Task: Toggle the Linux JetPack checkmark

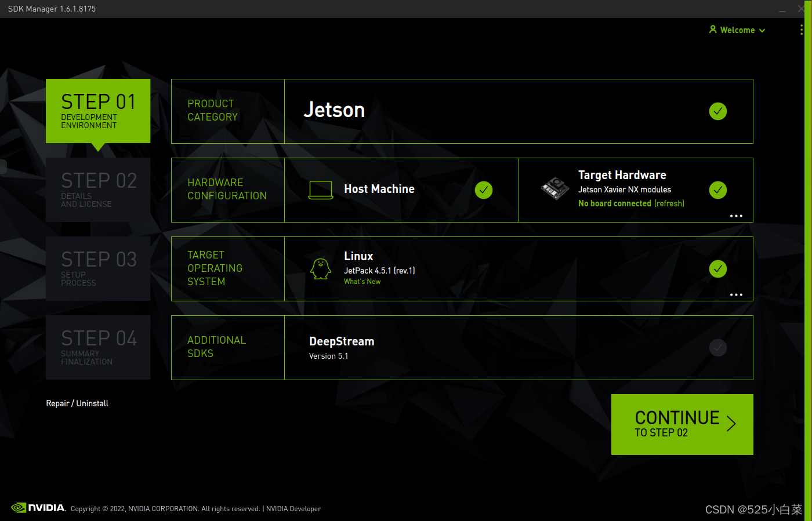Action: point(717,269)
